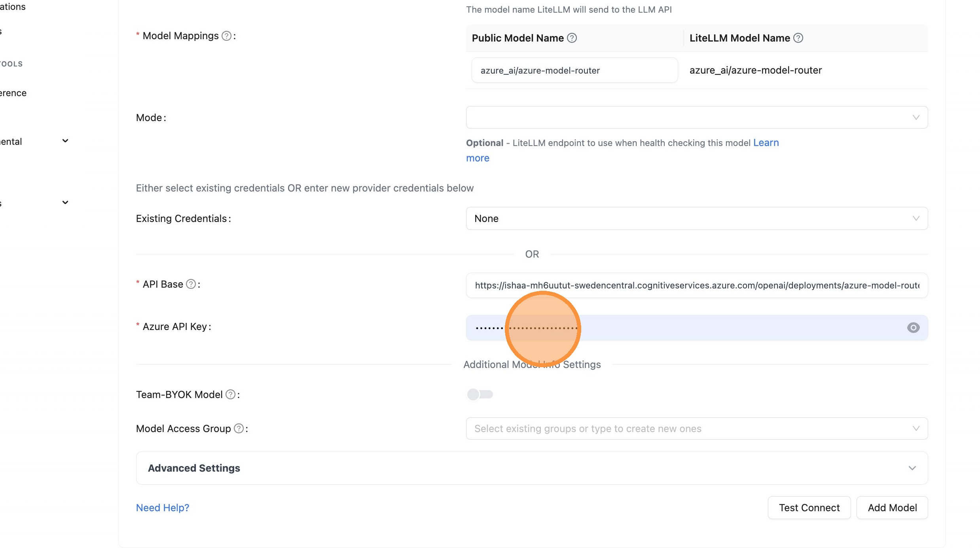Click Model Mappings help icon
The width and height of the screenshot is (980, 548).
[226, 36]
